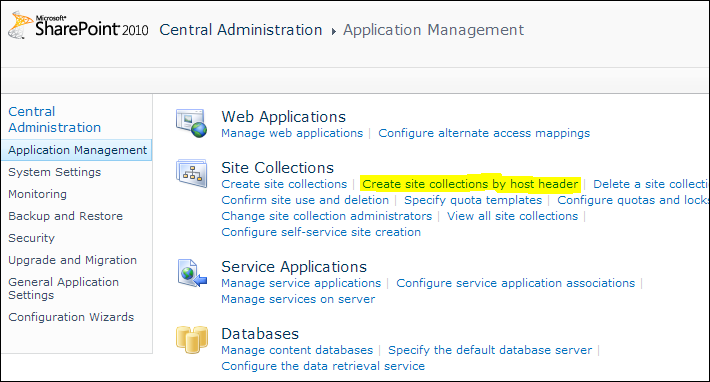The height and width of the screenshot is (382, 710).
Task: Click the Service Applications section icon
Action: pos(192,273)
